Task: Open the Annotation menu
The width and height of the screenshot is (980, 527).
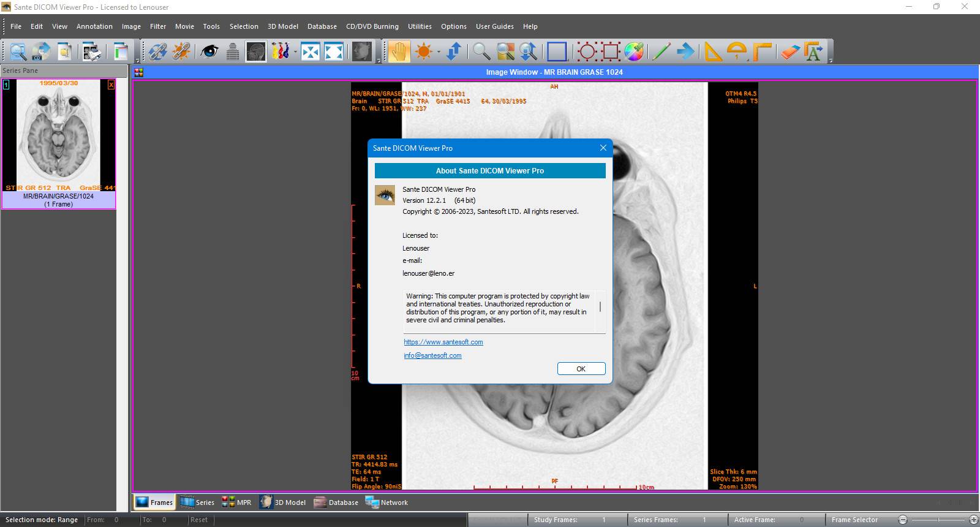Action: click(x=94, y=26)
